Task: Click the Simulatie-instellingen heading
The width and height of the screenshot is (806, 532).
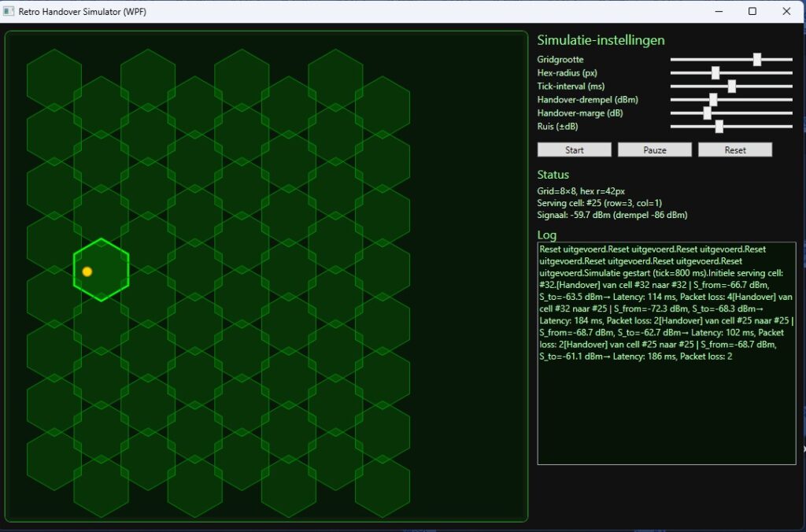Action: pyautogui.click(x=601, y=40)
